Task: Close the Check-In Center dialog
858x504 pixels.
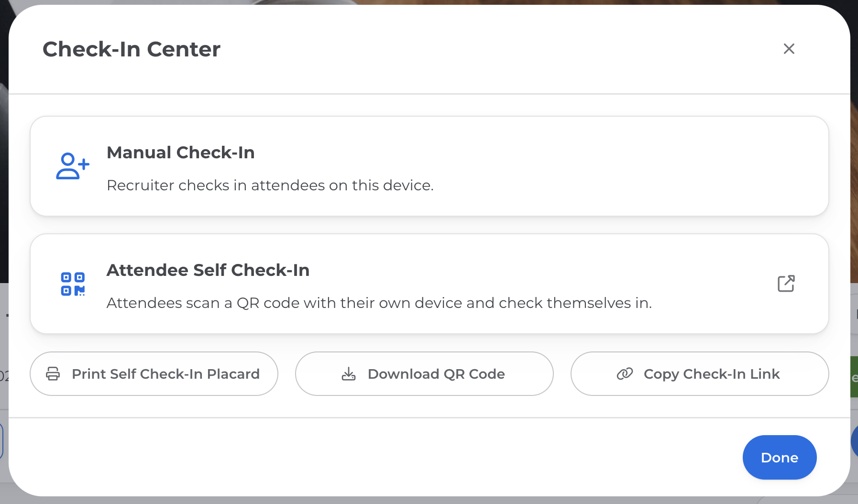Action: [789, 49]
